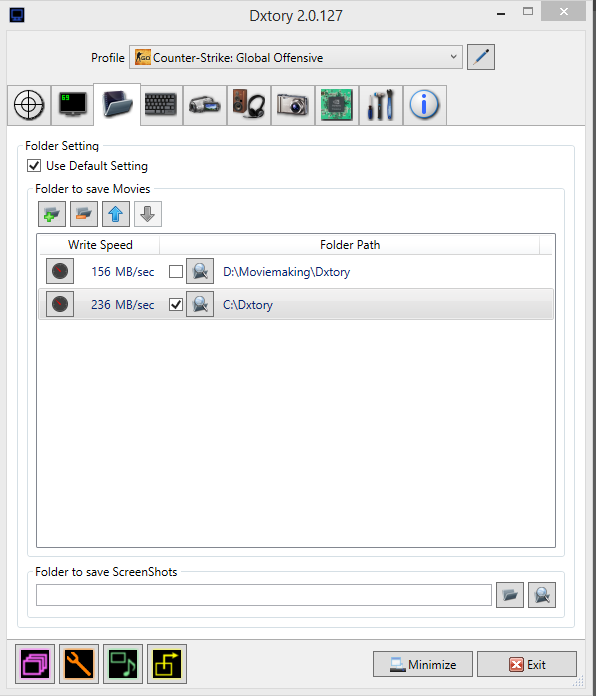
Task: Switch to the Overlay monitor tab
Action: 73,105
